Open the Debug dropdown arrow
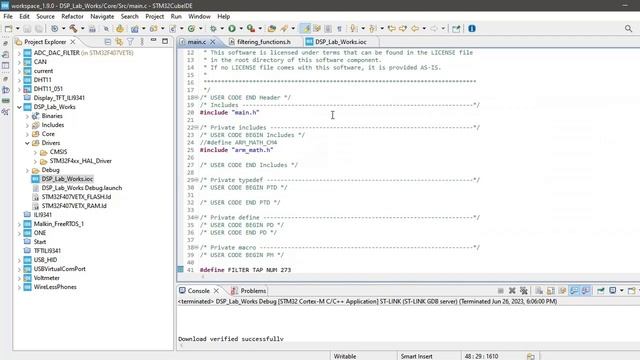Screen dimensions: 640x360 pyautogui.click(x=222, y=29)
